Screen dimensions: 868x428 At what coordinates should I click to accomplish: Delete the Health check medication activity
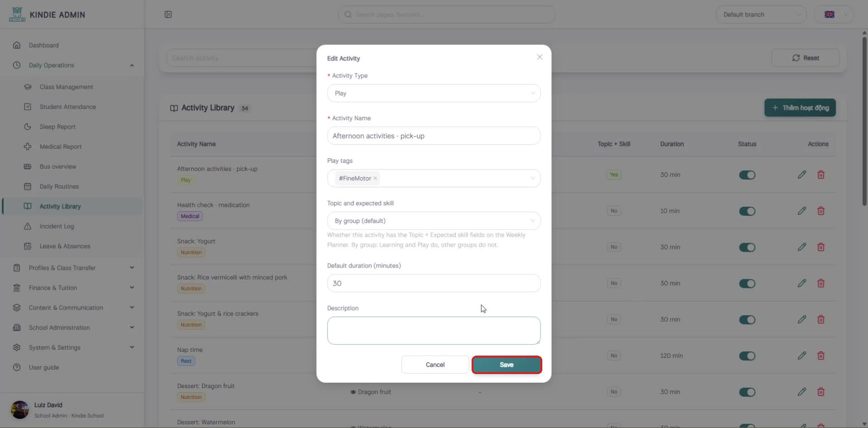point(820,211)
